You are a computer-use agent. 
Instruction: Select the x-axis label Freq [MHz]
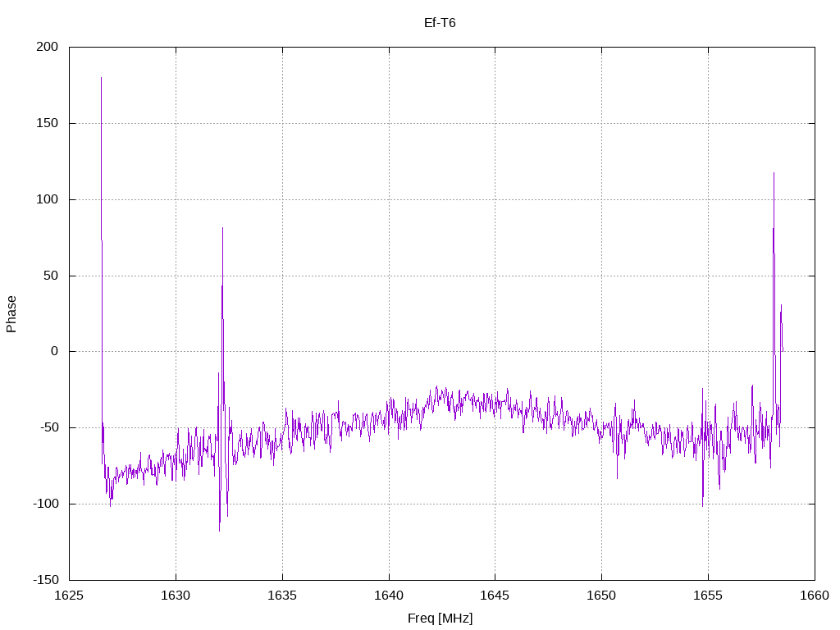click(440, 619)
